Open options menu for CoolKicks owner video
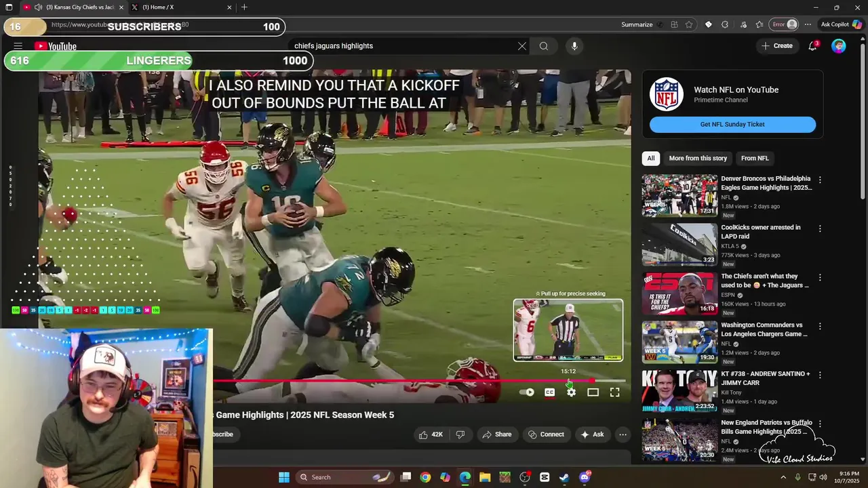The image size is (868, 488). [820, 229]
